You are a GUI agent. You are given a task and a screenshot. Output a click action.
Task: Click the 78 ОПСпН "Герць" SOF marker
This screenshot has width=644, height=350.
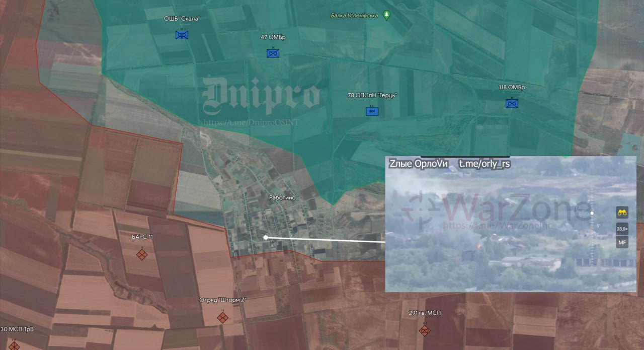[372, 111]
